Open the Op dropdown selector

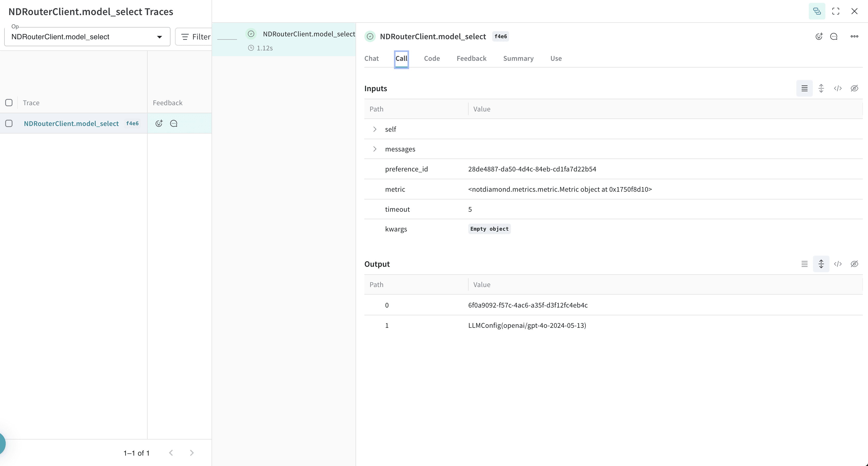pyautogui.click(x=87, y=37)
